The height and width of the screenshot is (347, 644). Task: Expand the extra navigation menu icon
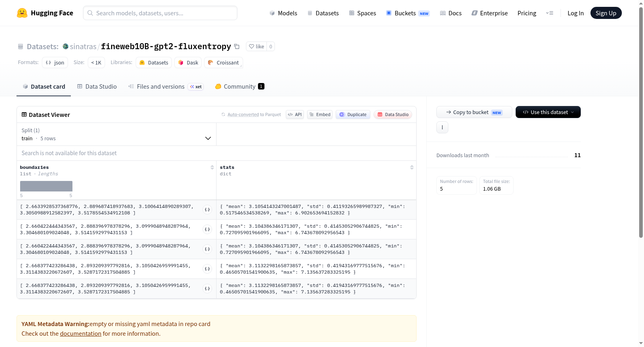pyautogui.click(x=549, y=13)
